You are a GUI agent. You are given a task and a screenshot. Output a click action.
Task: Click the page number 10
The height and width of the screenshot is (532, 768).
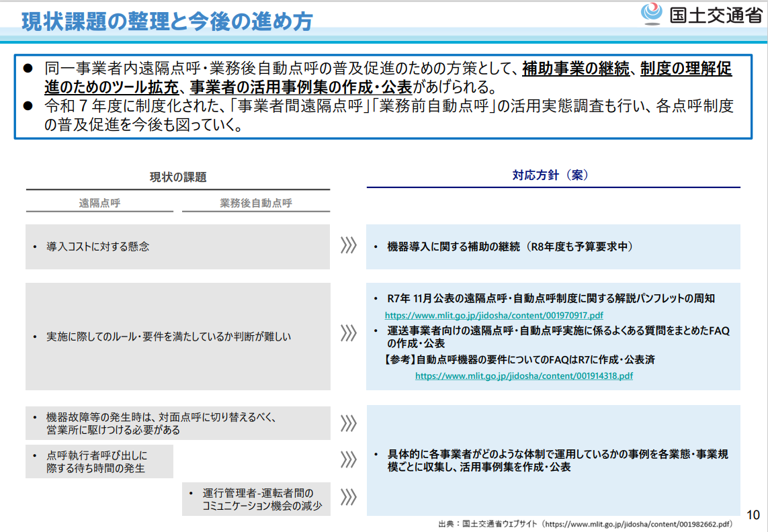tap(753, 515)
